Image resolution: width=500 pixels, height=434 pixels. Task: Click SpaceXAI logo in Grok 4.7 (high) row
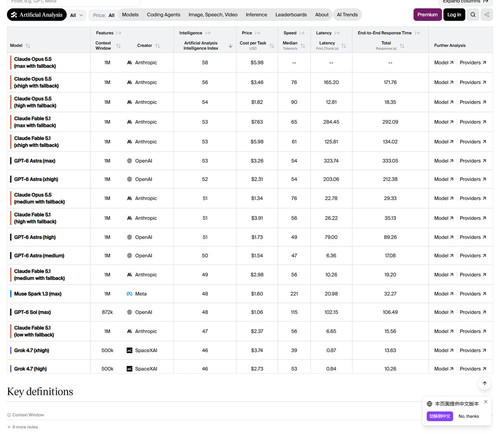[129, 369]
